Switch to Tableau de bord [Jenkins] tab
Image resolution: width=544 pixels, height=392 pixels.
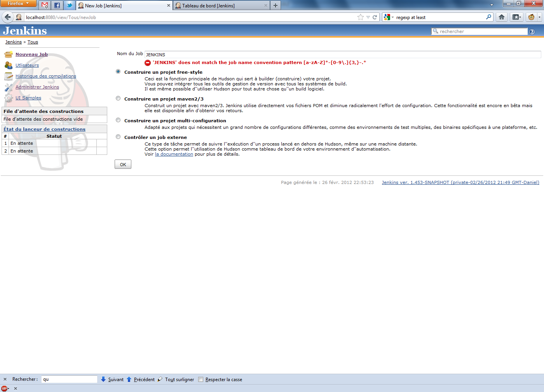[x=221, y=5]
